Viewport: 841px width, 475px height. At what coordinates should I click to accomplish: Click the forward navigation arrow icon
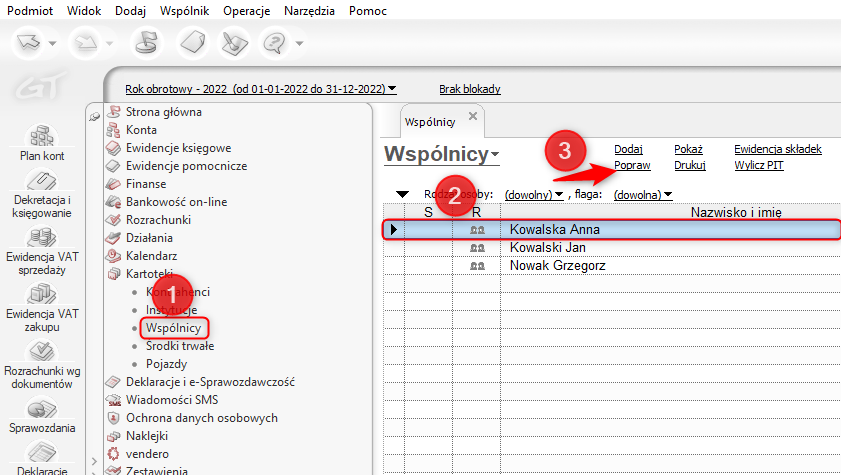[86, 42]
